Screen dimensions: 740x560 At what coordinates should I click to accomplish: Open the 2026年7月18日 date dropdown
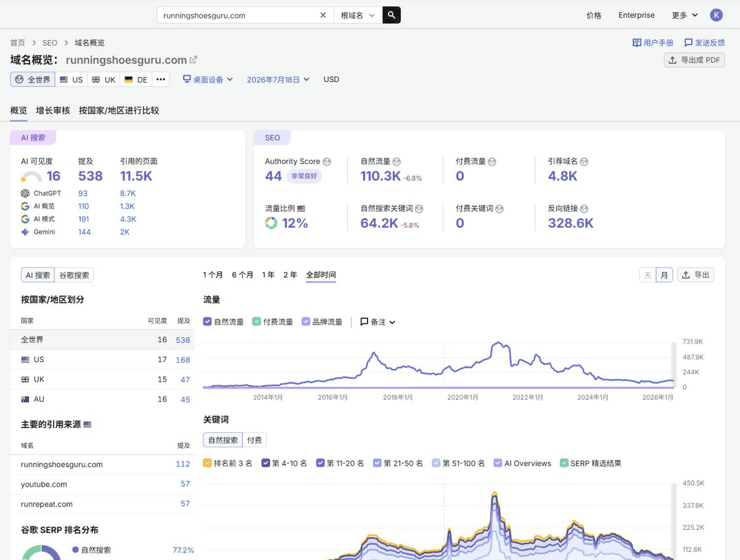coord(278,80)
